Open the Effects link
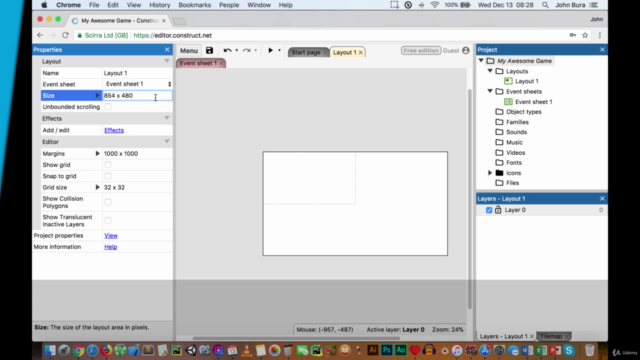This screenshot has height=360, width=640. click(x=114, y=130)
